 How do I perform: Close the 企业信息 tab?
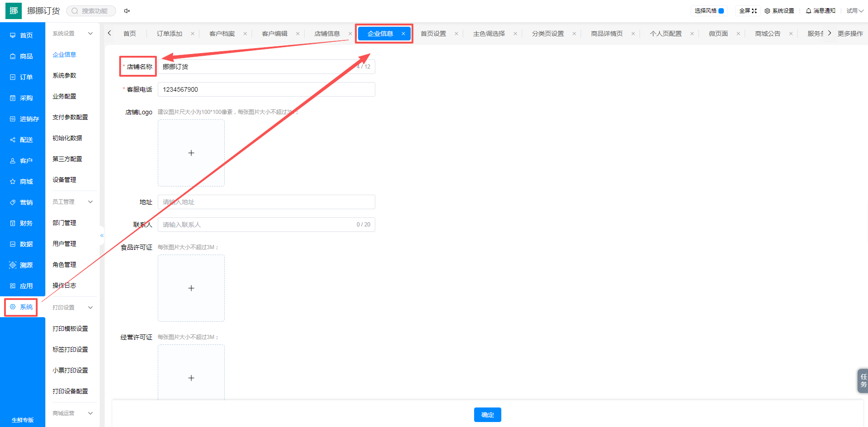[403, 34]
